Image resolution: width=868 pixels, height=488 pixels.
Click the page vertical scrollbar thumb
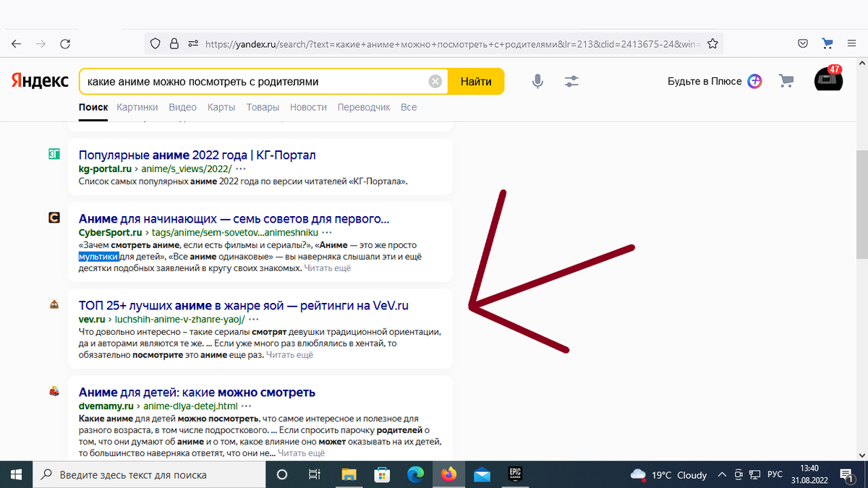point(861,205)
